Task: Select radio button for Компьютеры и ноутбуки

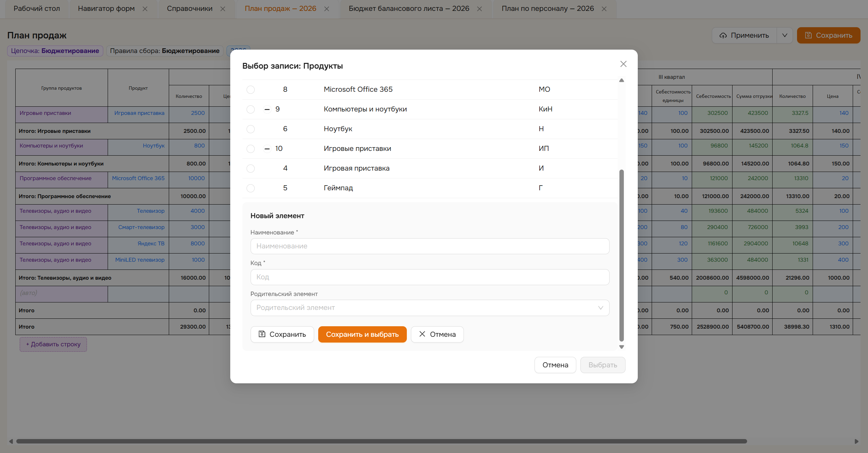Action: [x=251, y=109]
